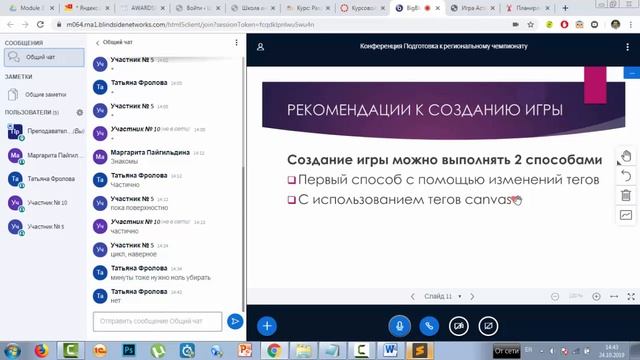Open the Chrome three-dot menu

tap(631, 24)
